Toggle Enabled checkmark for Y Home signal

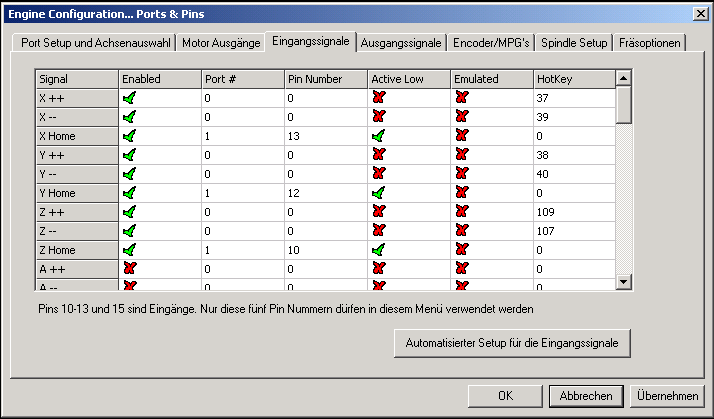tap(130, 193)
